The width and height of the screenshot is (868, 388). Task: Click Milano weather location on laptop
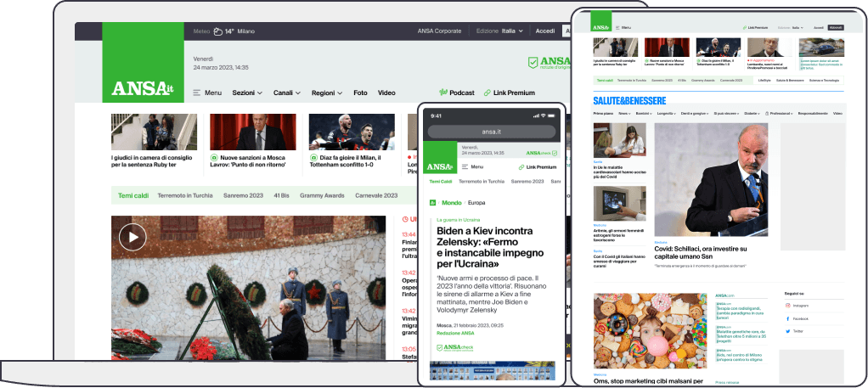pos(245,31)
